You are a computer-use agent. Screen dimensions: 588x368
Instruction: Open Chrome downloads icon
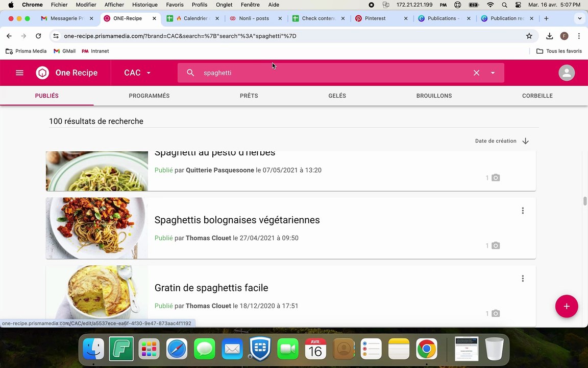549,36
